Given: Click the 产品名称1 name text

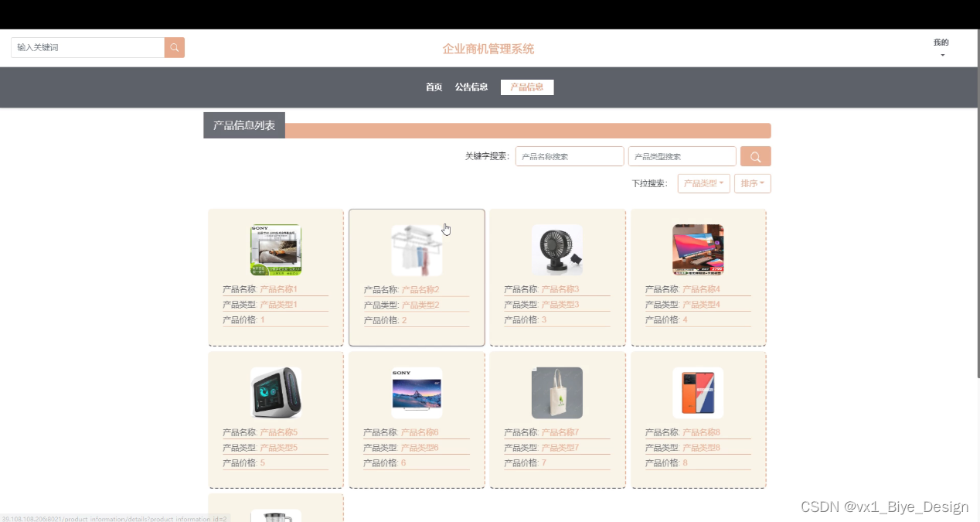Looking at the screenshot, I should click(x=279, y=289).
